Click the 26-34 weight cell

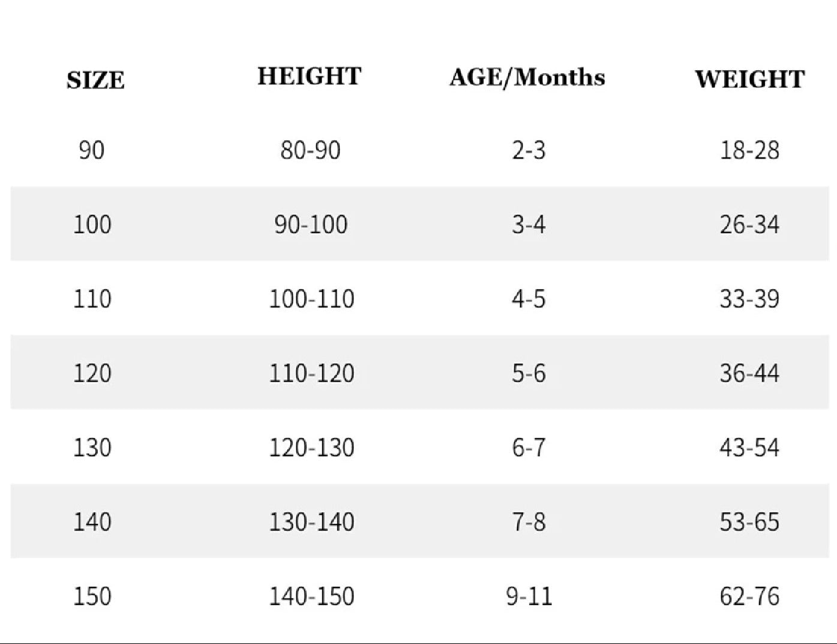[749, 224]
